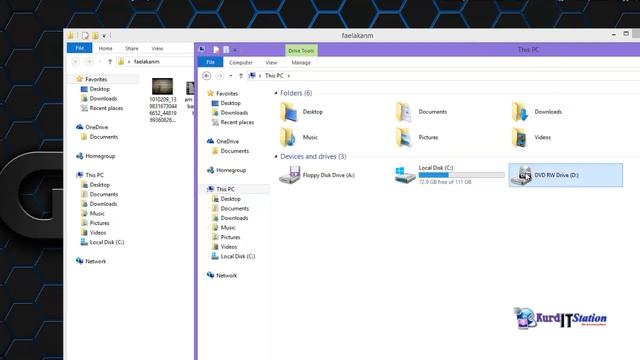Click Properties quick access icon in faelakanm title bar
The image size is (640, 360).
coord(85,36)
